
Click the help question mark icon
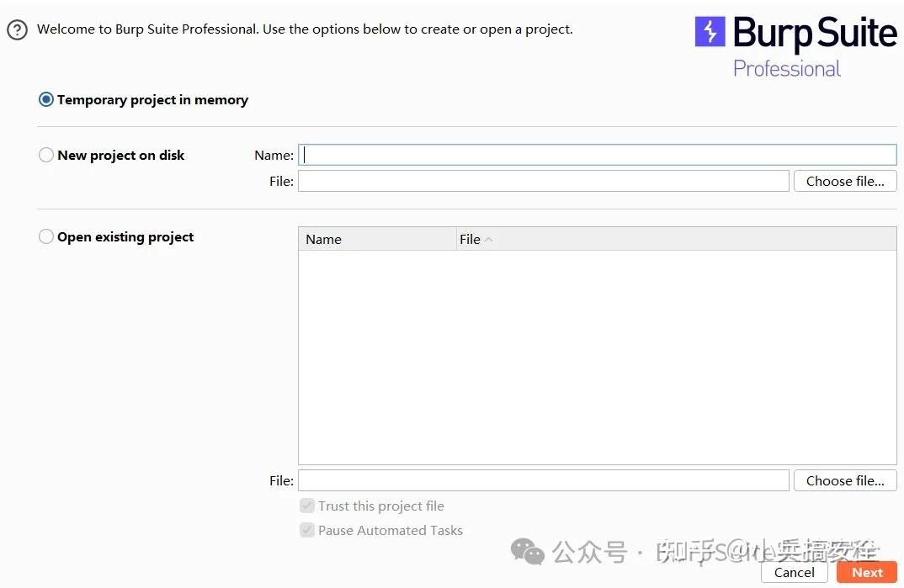click(17, 29)
